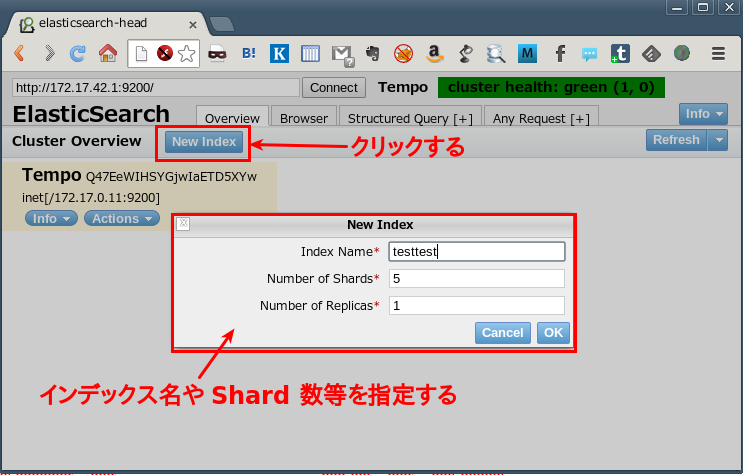Click the inet[/172.17.0.11:9200] address text
Image resolution: width=743 pixels, height=476 pixels.
point(91,198)
